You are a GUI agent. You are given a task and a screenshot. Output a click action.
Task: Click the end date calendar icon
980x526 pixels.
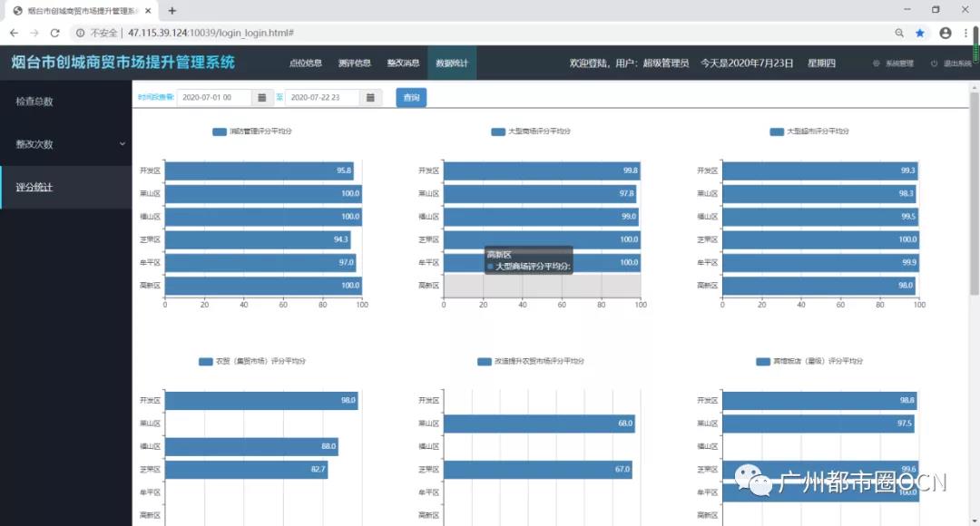(370, 98)
